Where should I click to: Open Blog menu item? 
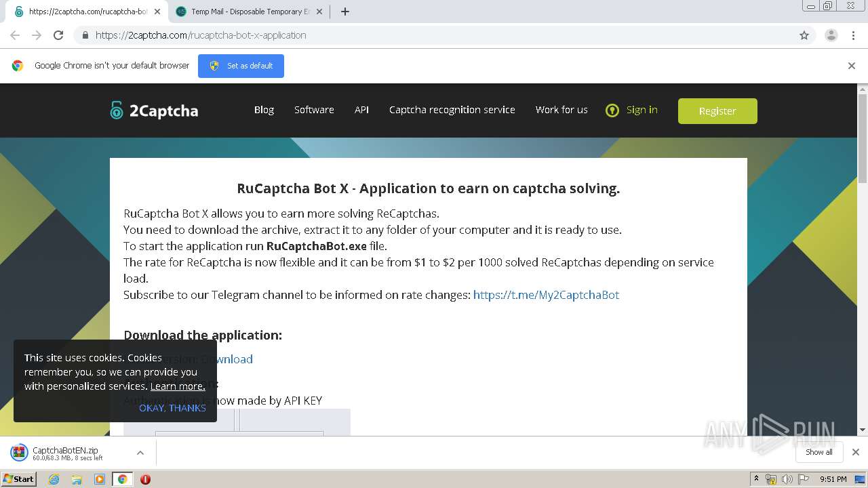click(x=264, y=110)
